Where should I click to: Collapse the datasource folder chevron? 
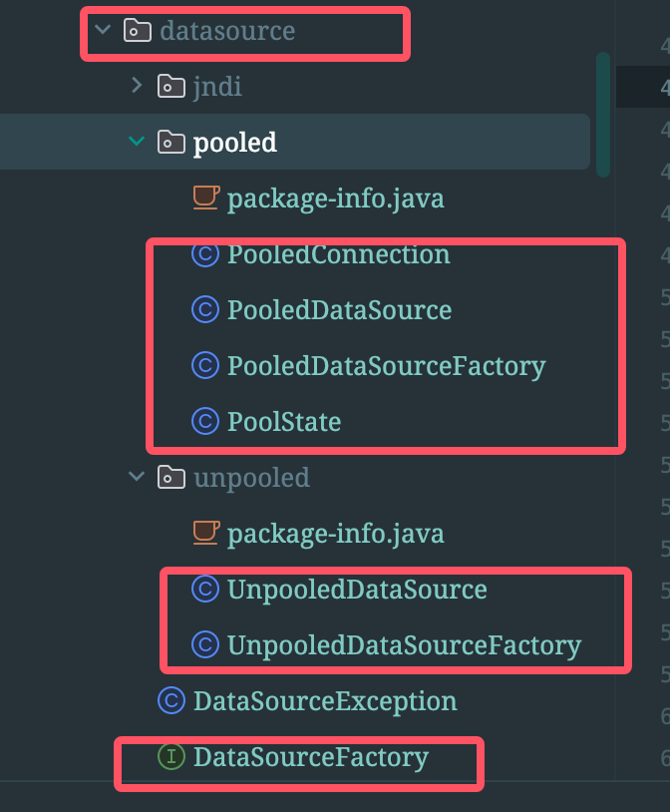[x=102, y=30]
